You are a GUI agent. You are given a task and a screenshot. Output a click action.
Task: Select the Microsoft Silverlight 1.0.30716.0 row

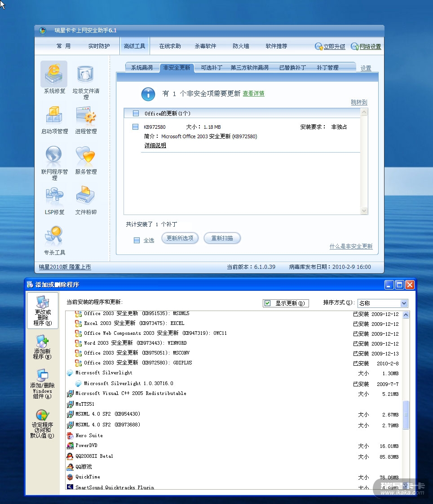(x=234, y=384)
